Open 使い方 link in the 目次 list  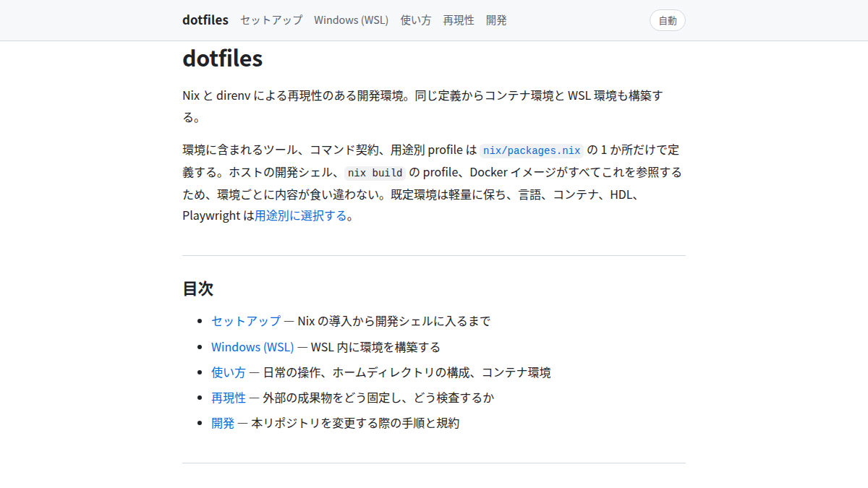click(229, 372)
